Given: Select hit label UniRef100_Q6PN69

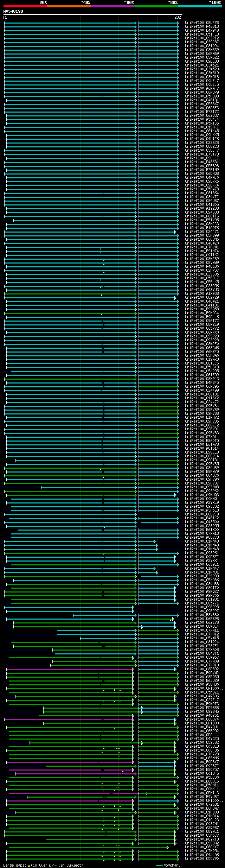Looking at the screenshot, I should 202,53.
